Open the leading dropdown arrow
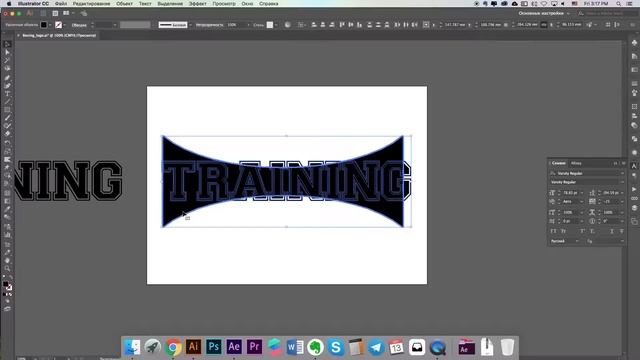640x360 pixels. 622,193
